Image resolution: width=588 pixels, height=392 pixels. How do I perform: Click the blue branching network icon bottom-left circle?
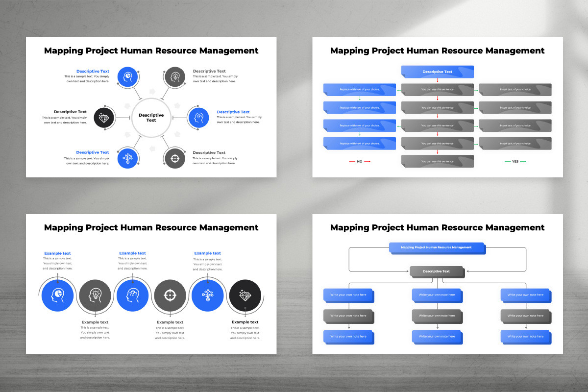[128, 158]
